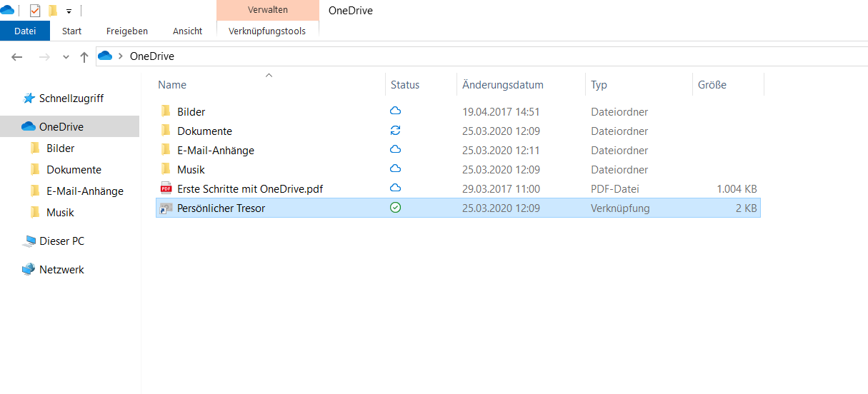Select OneDrive in the navigation pane
The image size is (868, 394).
61,127
